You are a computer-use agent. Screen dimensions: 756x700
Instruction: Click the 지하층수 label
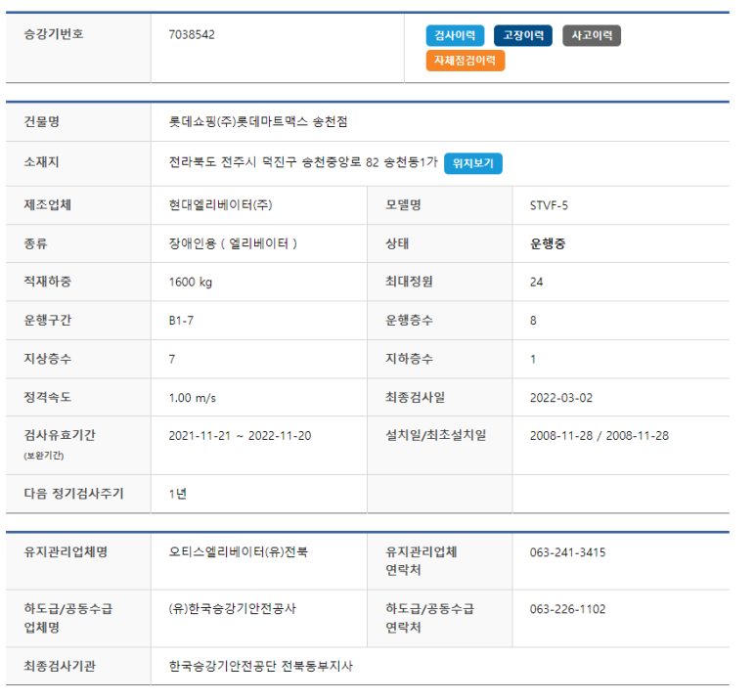pyautogui.click(x=409, y=359)
